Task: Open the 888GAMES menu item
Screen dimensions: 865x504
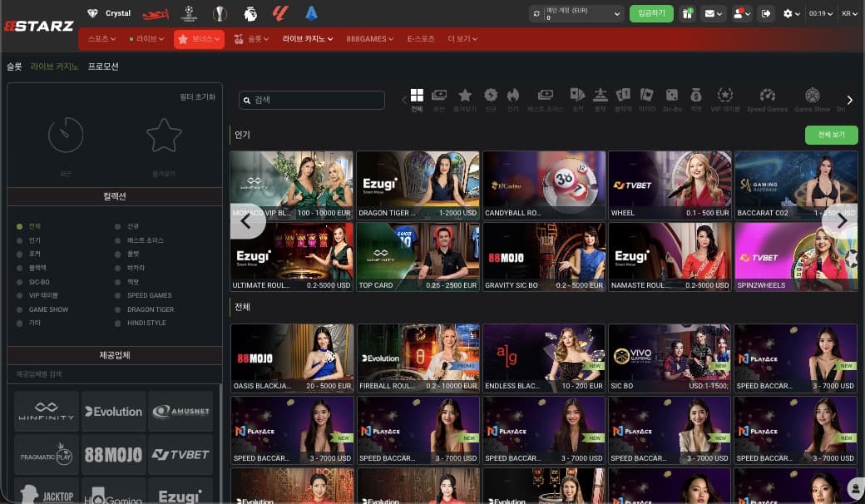Action: click(x=366, y=39)
